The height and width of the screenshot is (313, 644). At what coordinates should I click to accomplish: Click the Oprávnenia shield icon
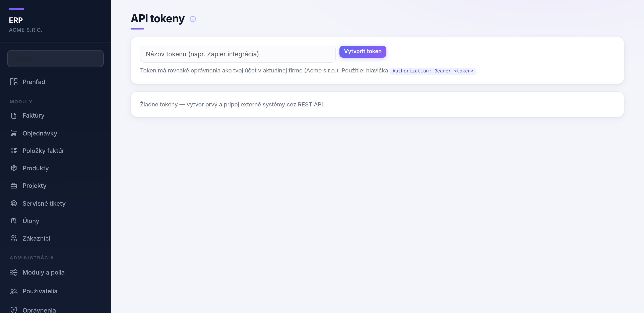tap(14, 310)
